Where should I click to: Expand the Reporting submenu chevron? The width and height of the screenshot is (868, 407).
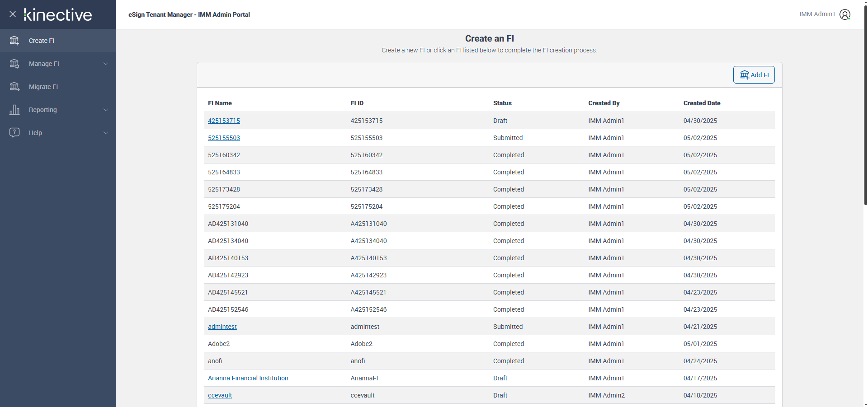tap(106, 110)
